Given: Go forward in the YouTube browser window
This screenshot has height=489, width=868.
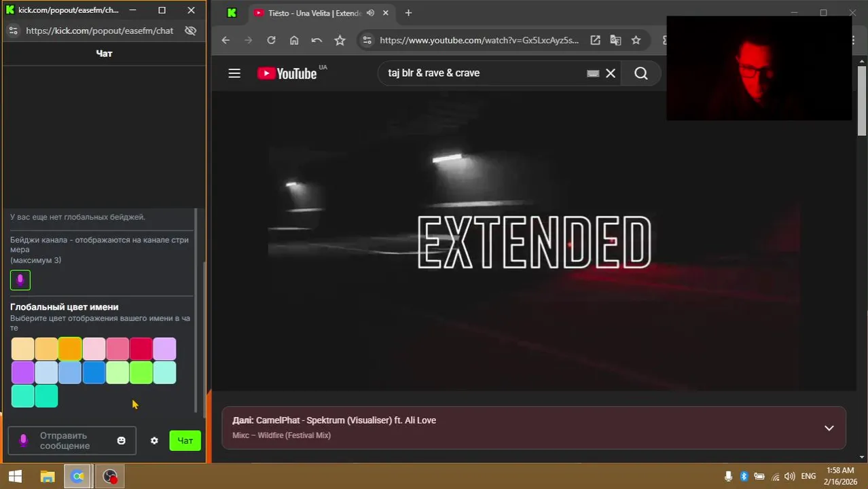Looking at the screenshot, I should [249, 41].
